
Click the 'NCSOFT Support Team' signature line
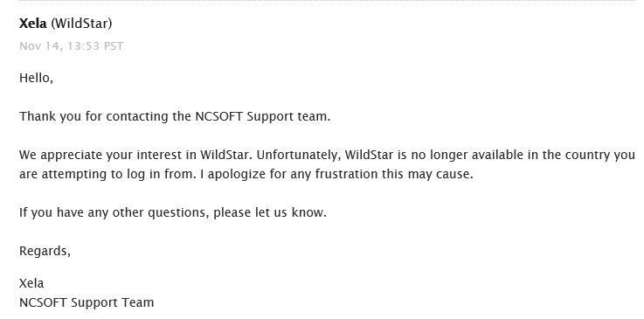(87, 302)
